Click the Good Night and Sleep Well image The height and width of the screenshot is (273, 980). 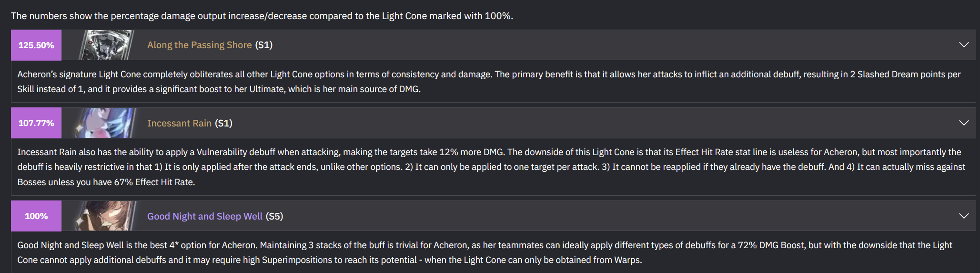click(106, 216)
